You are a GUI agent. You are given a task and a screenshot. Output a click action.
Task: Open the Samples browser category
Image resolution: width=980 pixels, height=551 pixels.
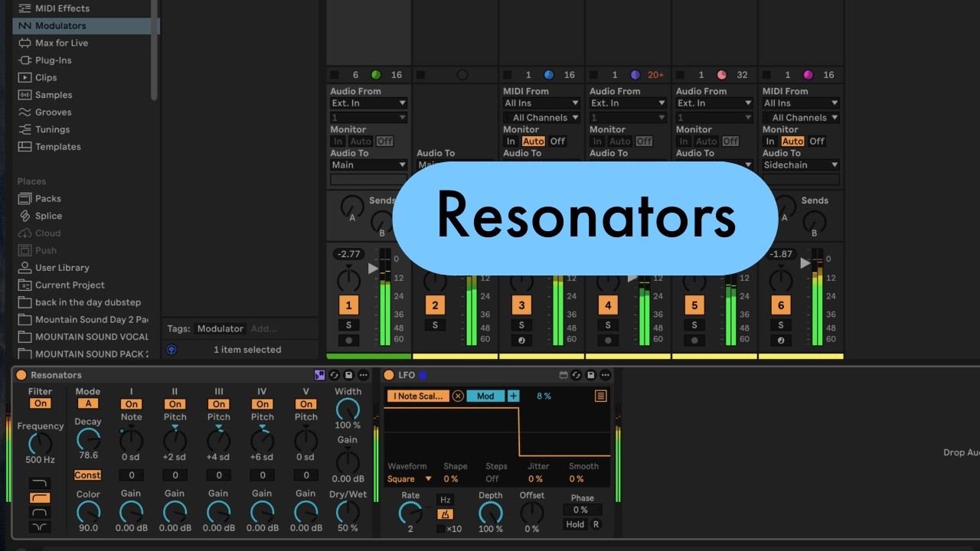tap(54, 95)
